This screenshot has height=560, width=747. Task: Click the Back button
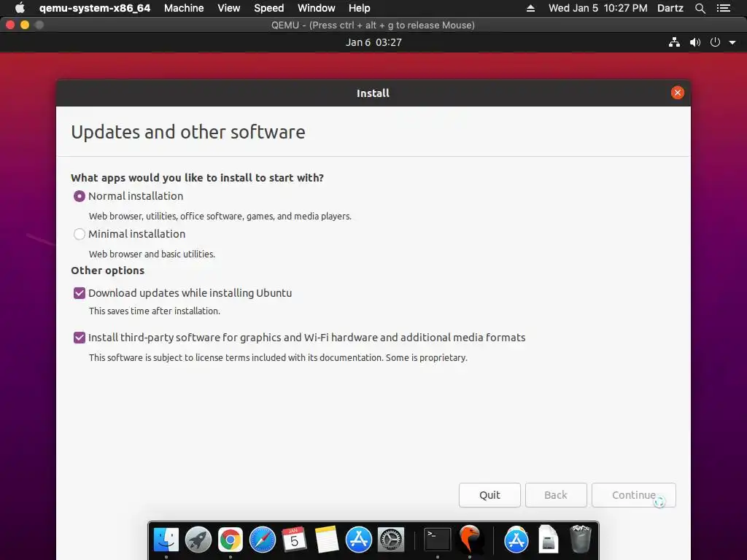(x=556, y=495)
